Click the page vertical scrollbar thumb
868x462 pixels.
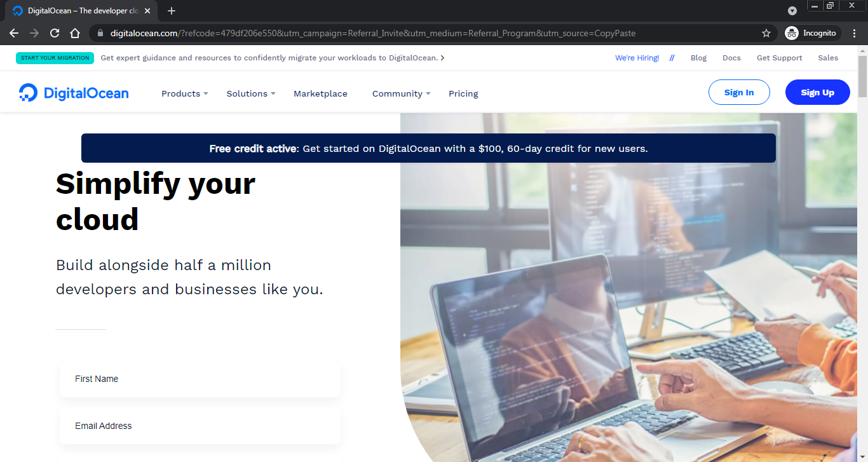[862, 76]
